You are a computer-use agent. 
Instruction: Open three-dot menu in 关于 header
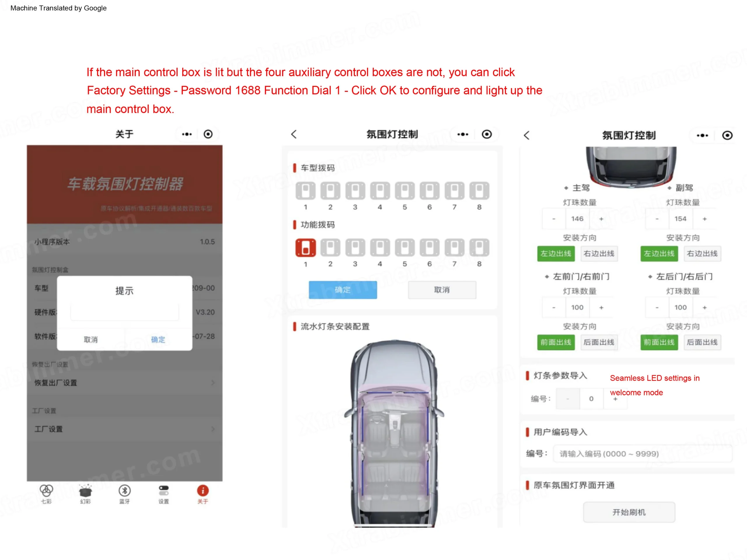pos(187,134)
